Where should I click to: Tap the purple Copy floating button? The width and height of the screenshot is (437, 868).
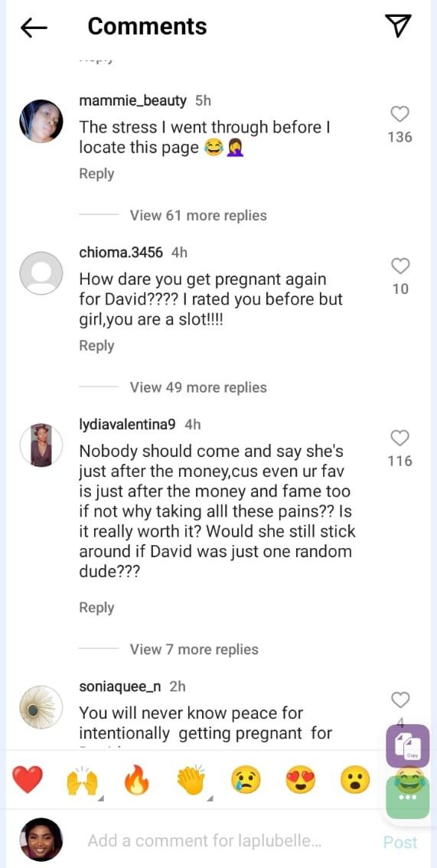(x=407, y=745)
